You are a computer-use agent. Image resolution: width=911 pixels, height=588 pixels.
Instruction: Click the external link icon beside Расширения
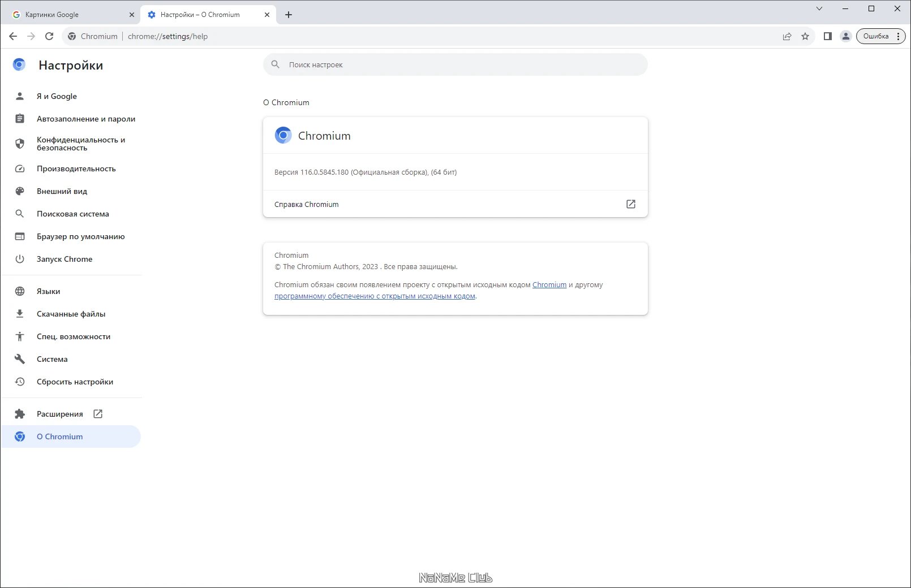pos(98,414)
